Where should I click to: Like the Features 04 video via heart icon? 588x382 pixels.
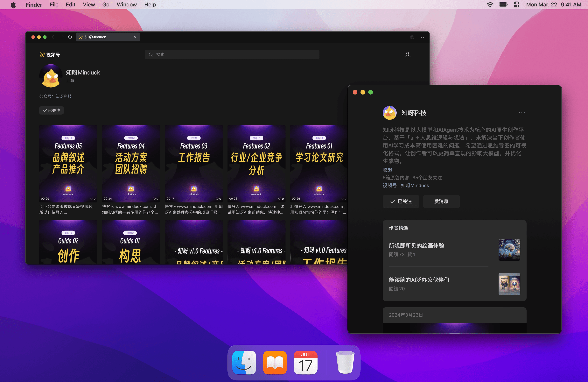[154, 199]
